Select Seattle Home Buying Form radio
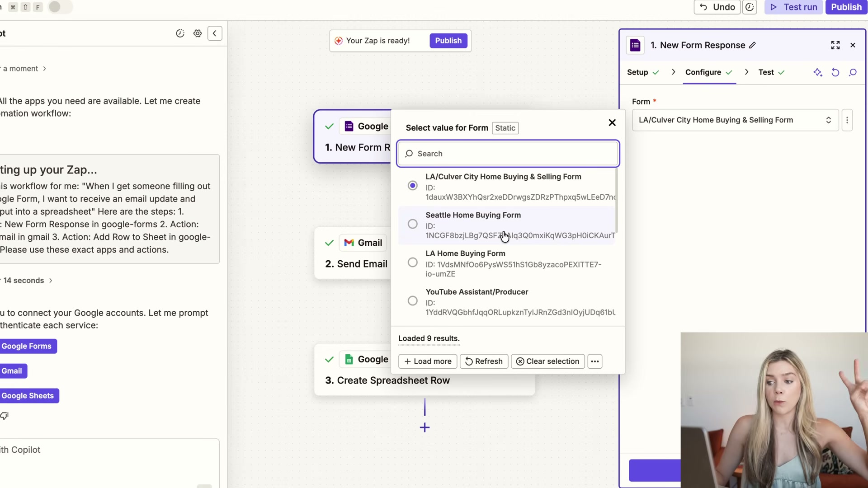 pos(412,224)
